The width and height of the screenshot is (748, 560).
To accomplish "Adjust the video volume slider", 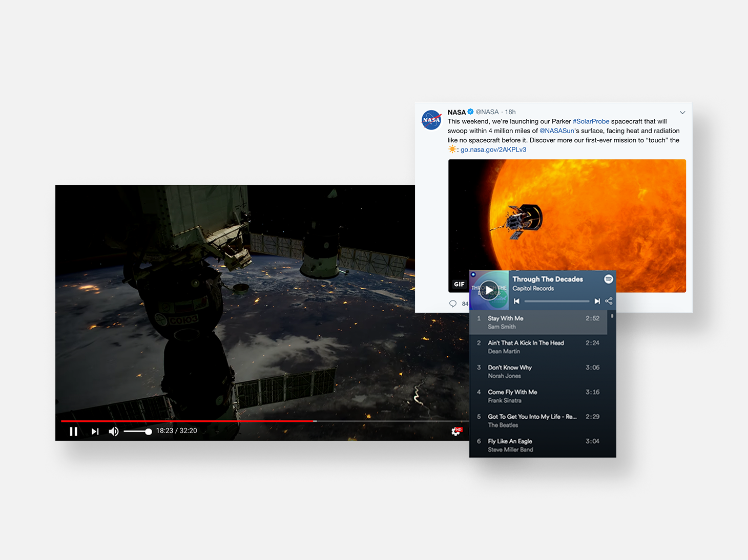I will click(138, 432).
